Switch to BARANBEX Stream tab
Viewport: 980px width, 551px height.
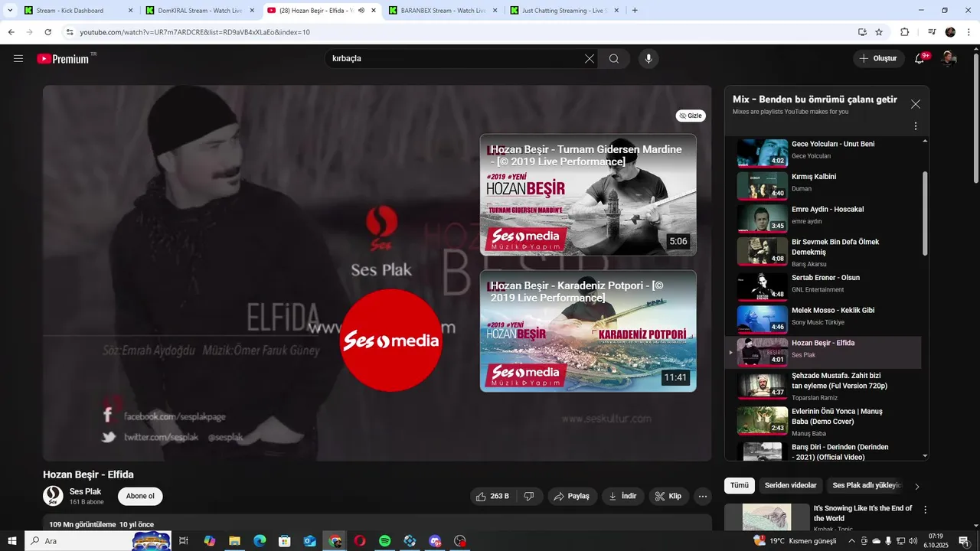(x=443, y=11)
